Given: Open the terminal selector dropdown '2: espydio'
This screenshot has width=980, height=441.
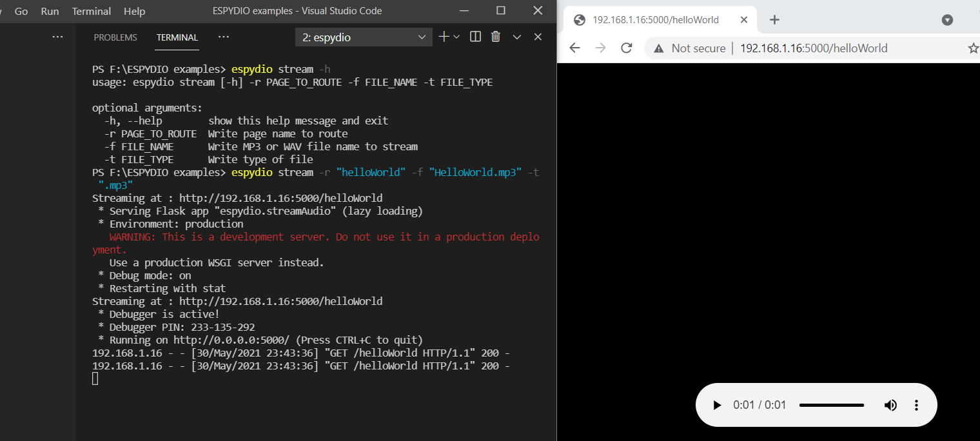Looking at the screenshot, I should [x=364, y=37].
